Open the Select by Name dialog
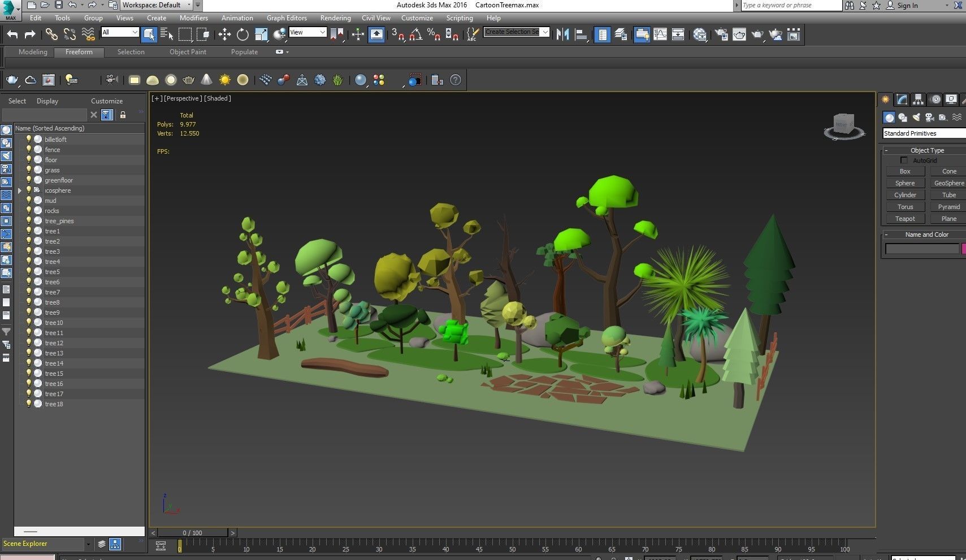 point(167,34)
